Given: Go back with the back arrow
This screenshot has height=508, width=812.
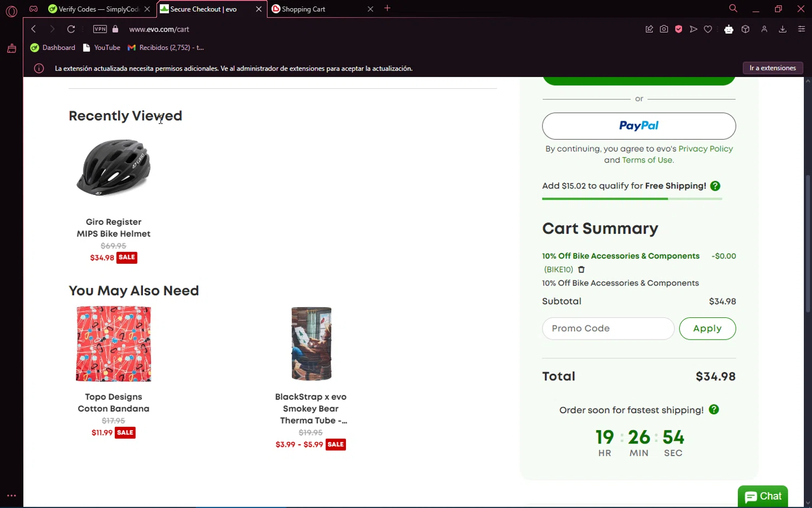Looking at the screenshot, I should click(34, 29).
